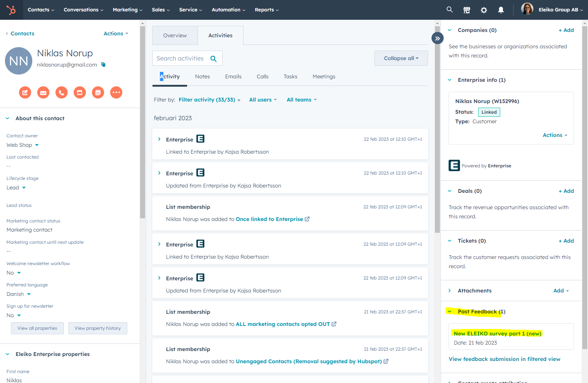Open the Filter activity (33/33) dropdown
588x383 pixels.
click(x=209, y=100)
